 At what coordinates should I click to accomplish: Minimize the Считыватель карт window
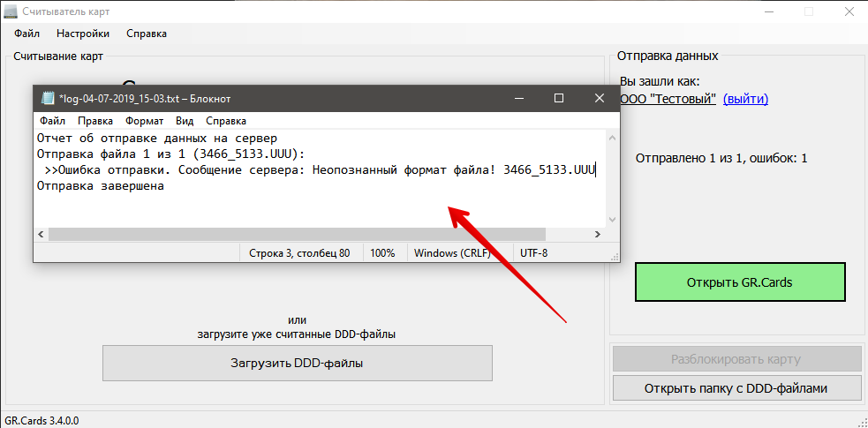coord(769,11)
